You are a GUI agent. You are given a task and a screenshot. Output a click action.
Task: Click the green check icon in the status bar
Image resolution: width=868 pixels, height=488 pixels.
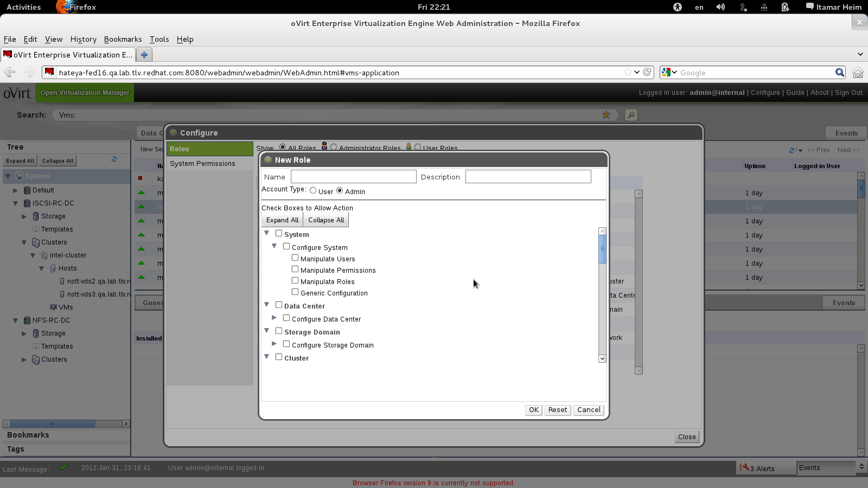click(x=63, y=467)
